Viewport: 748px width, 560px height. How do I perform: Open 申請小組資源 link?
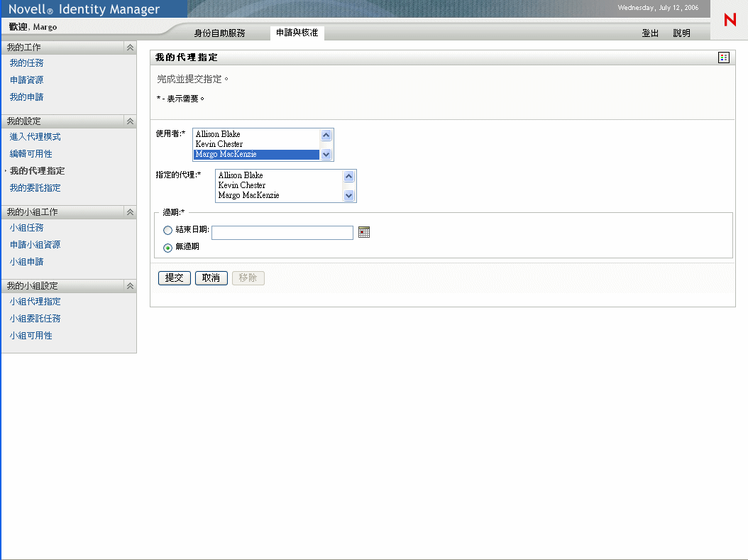[35, 245]
